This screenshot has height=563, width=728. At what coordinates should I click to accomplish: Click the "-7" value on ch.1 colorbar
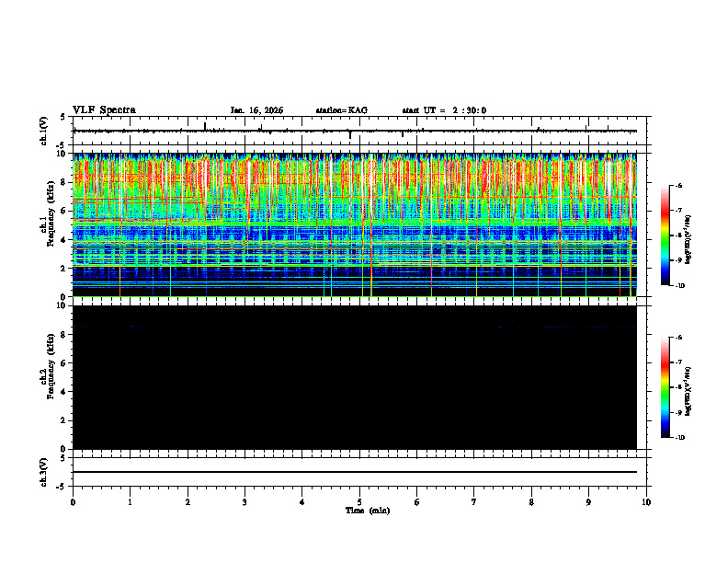click(678, 211)
